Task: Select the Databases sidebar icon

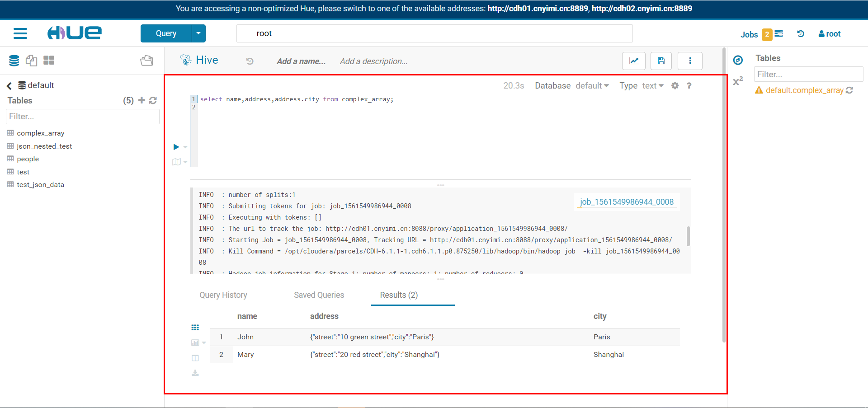Action: pos(14,60)
